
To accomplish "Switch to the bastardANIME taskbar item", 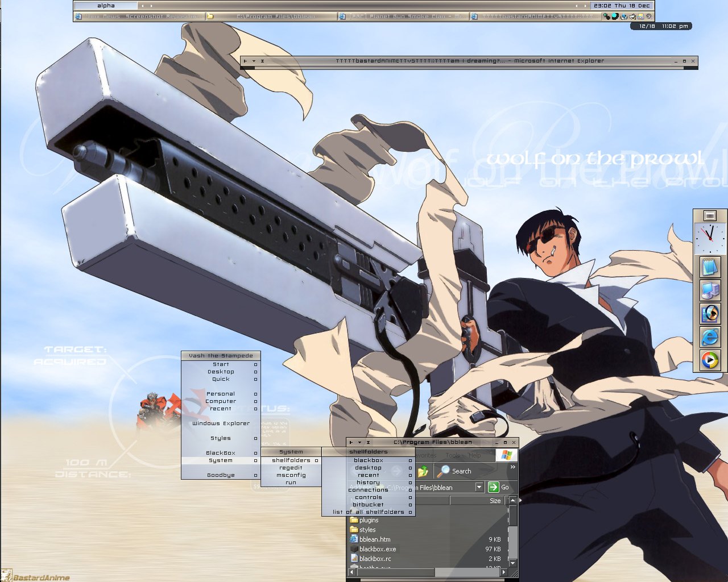I will click(x=535, y=16).
